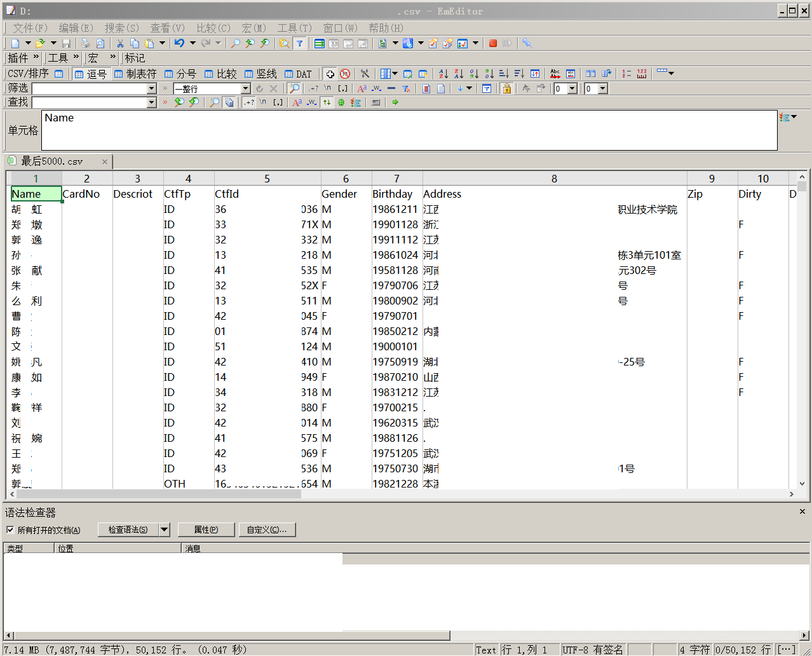Switch to the 最后5000.csv document tab
This screenshot has height=656, width=812.
[x=52, y=161]
